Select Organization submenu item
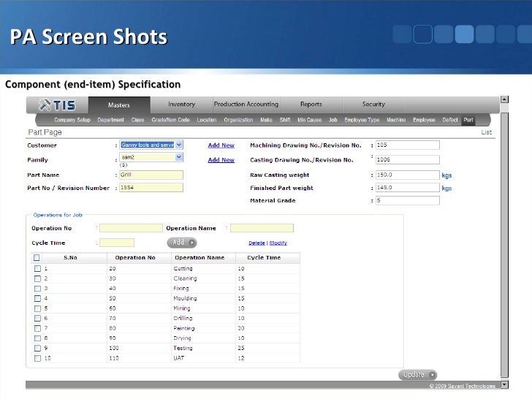Viewport: 532px width, 399px height. [x=238, y=120]
